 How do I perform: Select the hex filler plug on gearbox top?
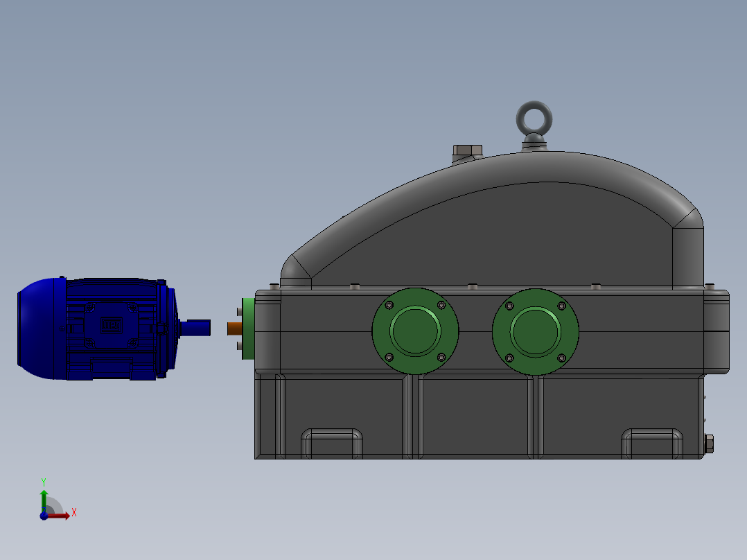(466, 150)
